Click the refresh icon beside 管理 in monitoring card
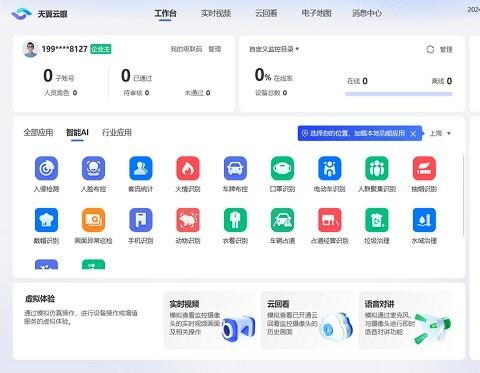Viewport: 480px width, 373px height. (x=430, y=49)
